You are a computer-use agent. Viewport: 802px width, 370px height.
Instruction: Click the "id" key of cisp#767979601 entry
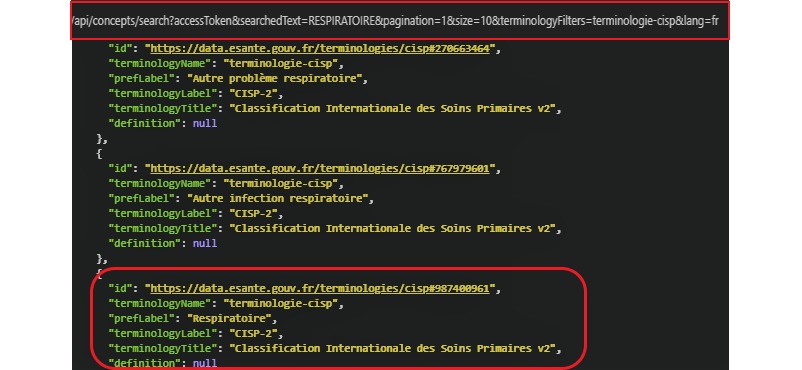pyautogui.click(x=121, y=168)
